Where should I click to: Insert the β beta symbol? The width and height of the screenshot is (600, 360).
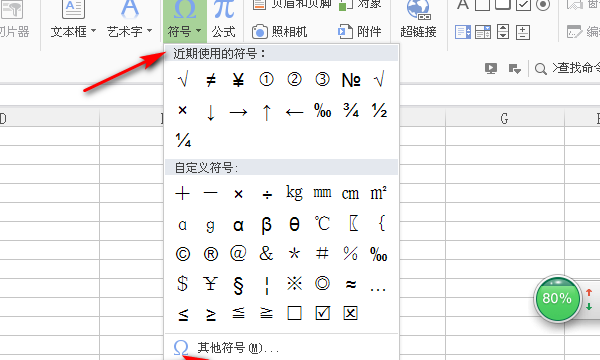266,225
